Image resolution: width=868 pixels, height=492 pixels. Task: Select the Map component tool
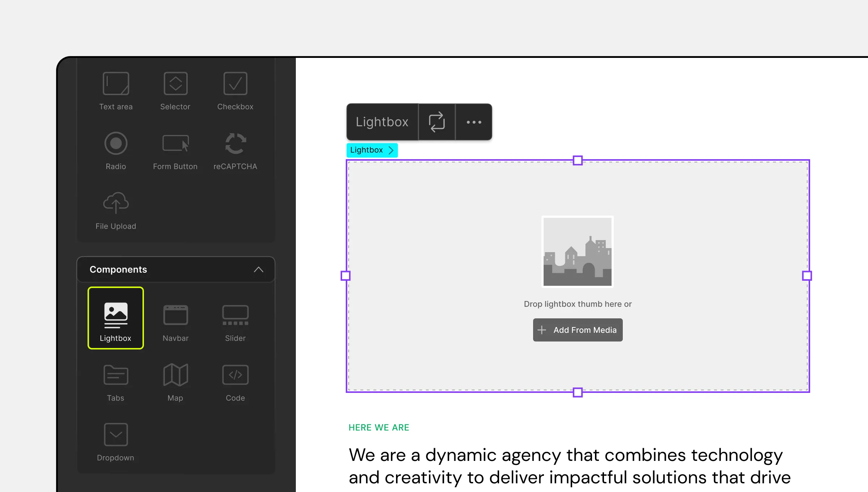175,382
